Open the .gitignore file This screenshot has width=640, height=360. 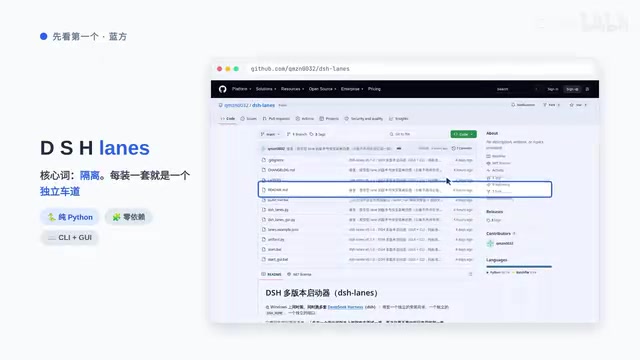point(276,160)
